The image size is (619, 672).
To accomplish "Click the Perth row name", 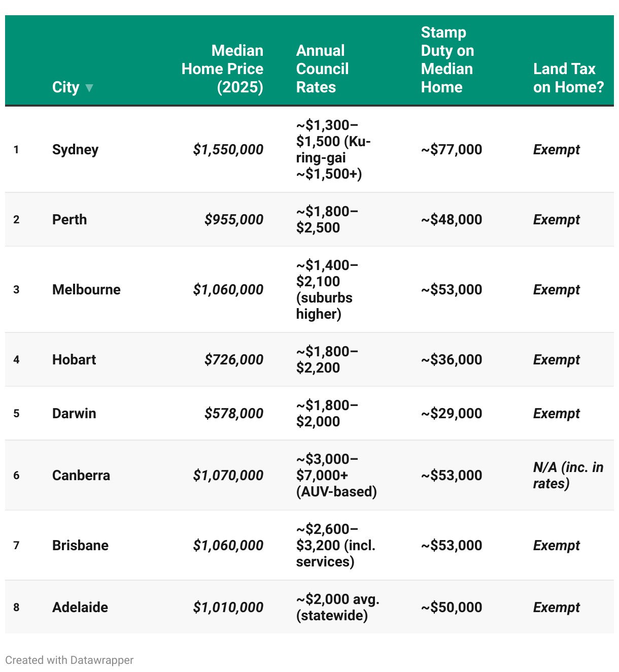I will click(70, 219).
